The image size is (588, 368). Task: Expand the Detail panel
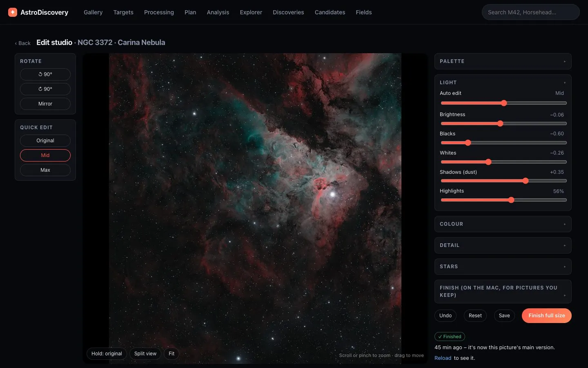click(x=503, y=245)
